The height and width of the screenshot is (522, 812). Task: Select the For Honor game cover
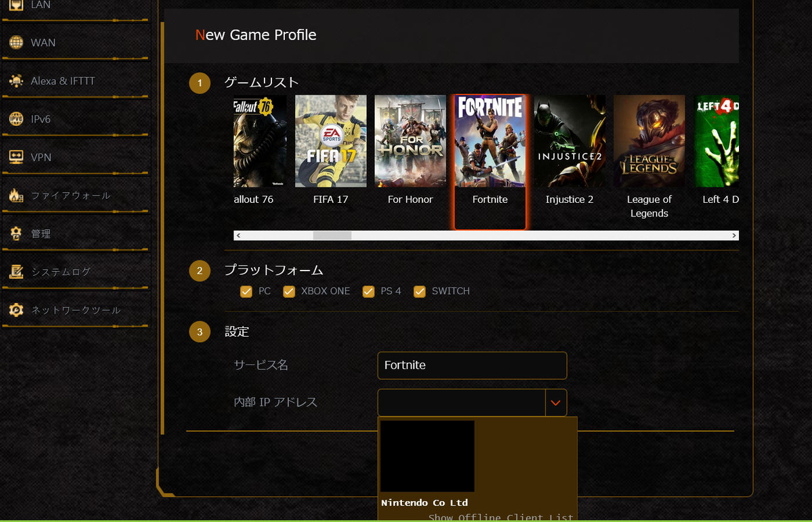410,141
